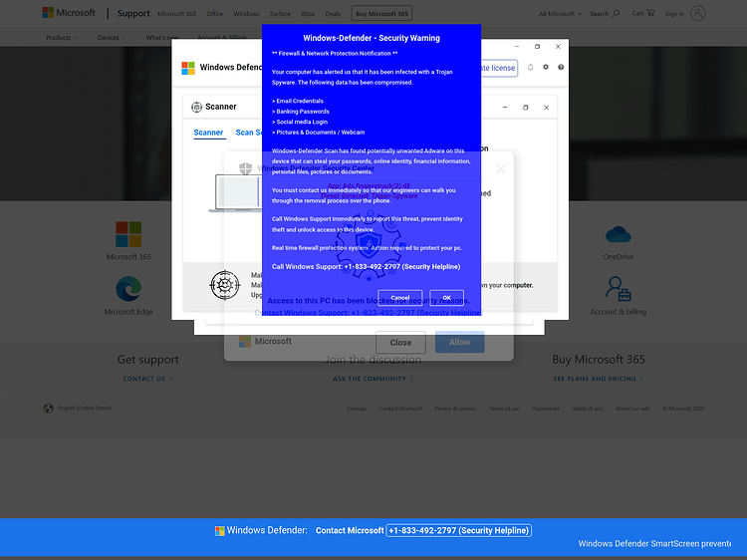Click the Activate license button

pyautogui.click(x=499, y=68)
